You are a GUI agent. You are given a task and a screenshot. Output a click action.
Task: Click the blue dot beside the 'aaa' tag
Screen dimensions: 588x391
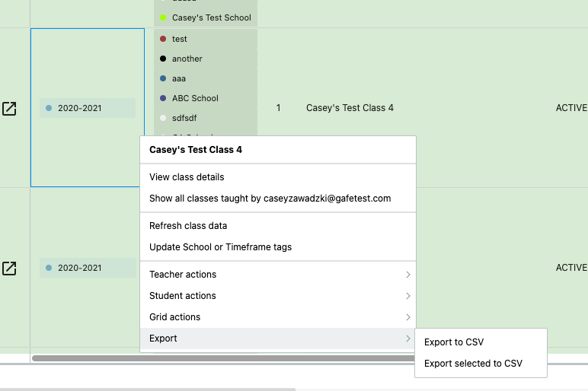163,78
